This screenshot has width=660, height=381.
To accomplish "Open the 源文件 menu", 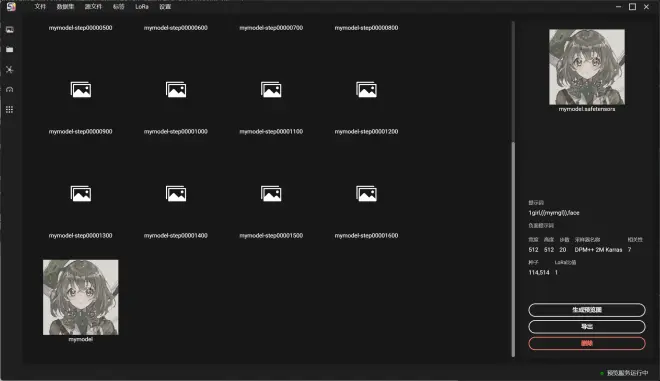I will pyautogui.click(x=93, y=7).
